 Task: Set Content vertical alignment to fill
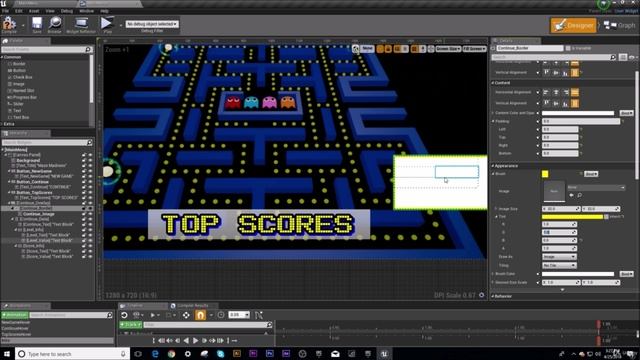575,103
